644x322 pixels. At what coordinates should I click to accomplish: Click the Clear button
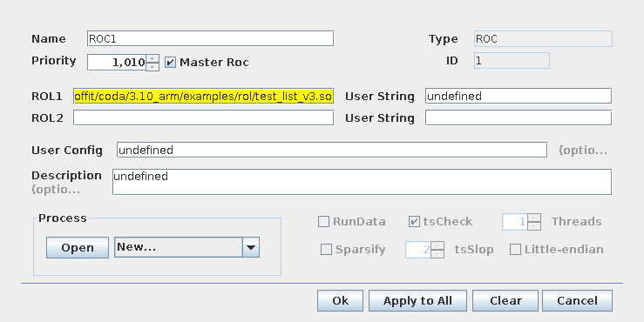(505, 300)
